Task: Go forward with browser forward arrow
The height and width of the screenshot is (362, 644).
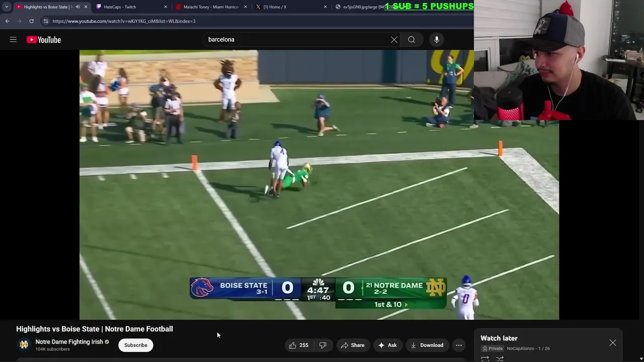Action: tap(19, 21)
